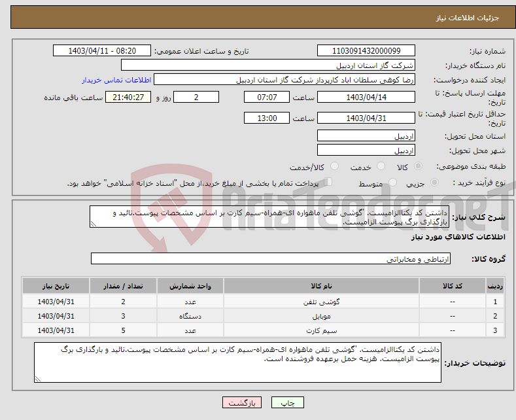
Task: Click the need number field 1103091432000099
Action: (366, 50)
